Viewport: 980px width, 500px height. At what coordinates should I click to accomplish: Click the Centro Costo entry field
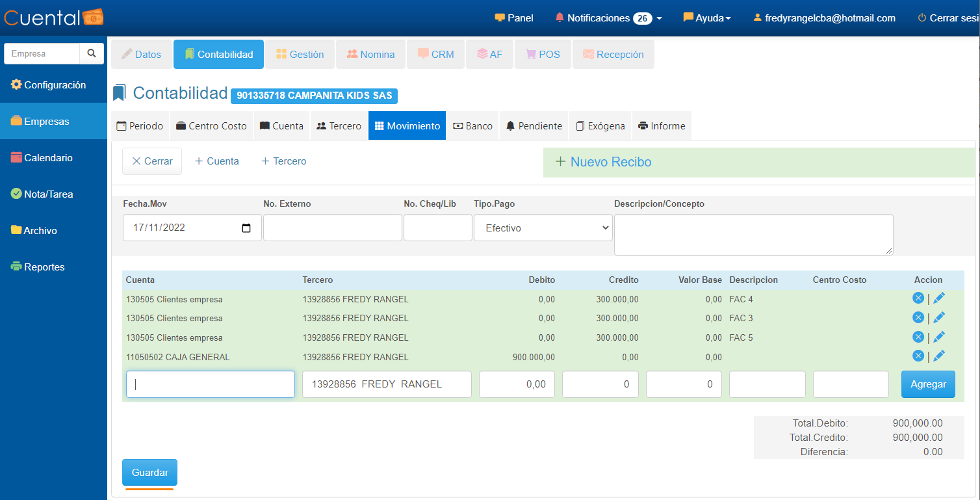[851, 384]
